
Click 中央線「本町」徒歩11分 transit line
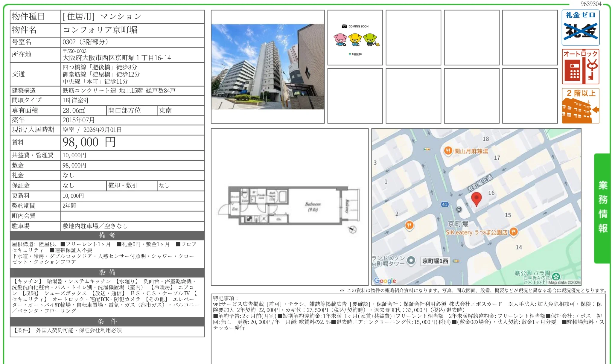click(95, 81)
